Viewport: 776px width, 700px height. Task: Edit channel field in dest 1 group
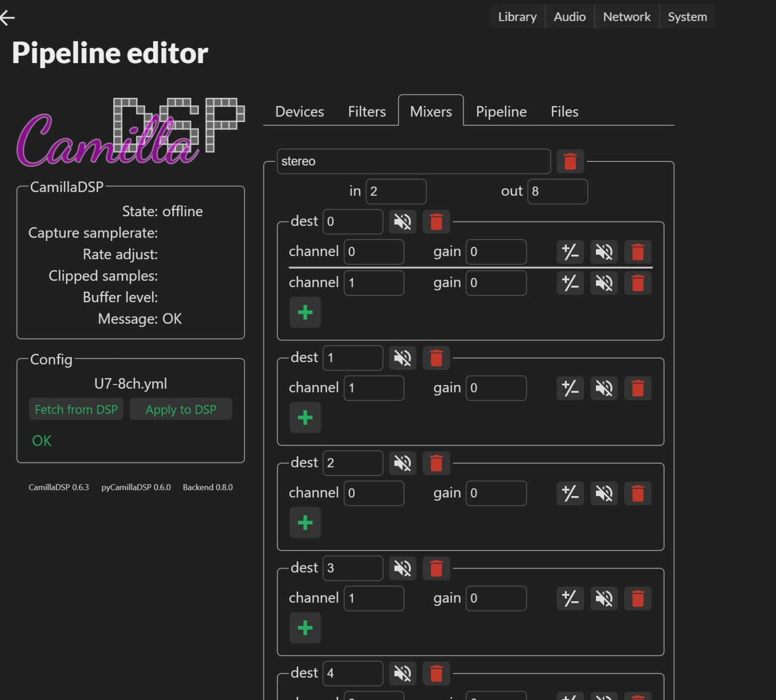click(x=374, y=388)
